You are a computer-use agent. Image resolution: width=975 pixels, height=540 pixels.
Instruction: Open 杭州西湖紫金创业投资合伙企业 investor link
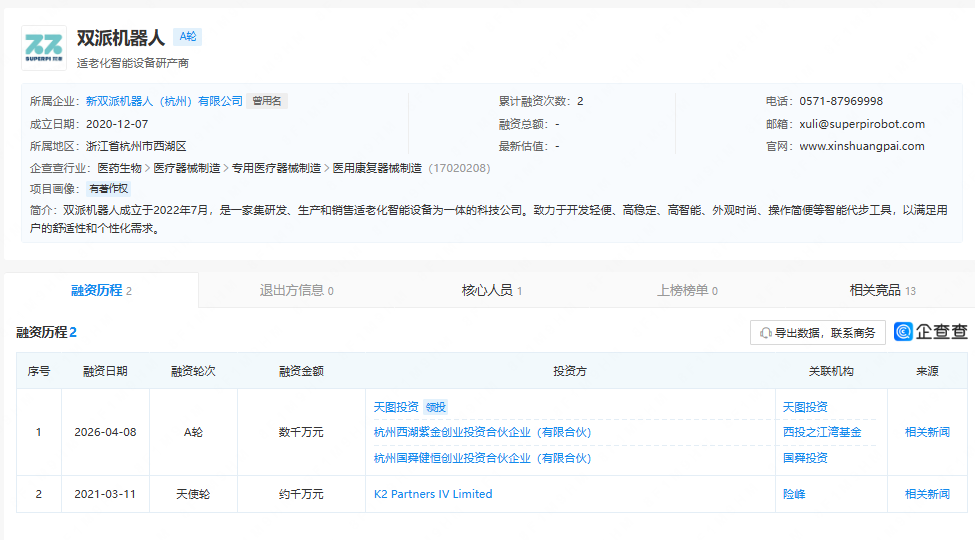482,432
